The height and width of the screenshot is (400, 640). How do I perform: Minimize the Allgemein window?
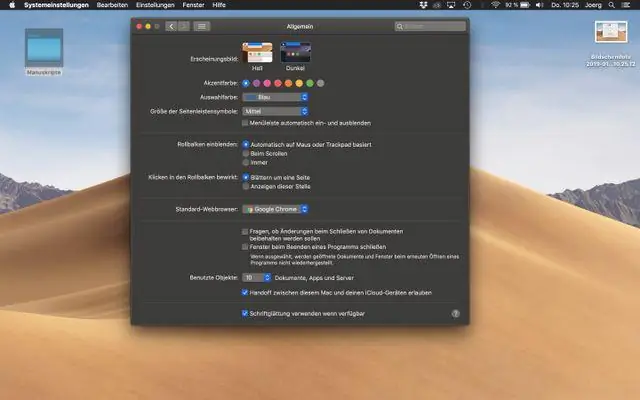pos(148,27)
